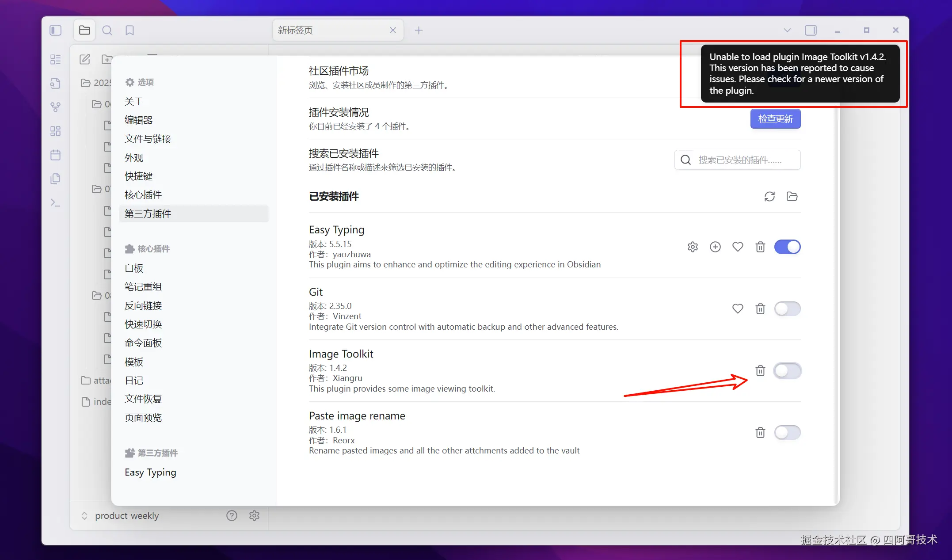Image resolution: width=952 pixels, height=560 pixels.
Task: Click the 检查更新 button
Action: point(775,119)
